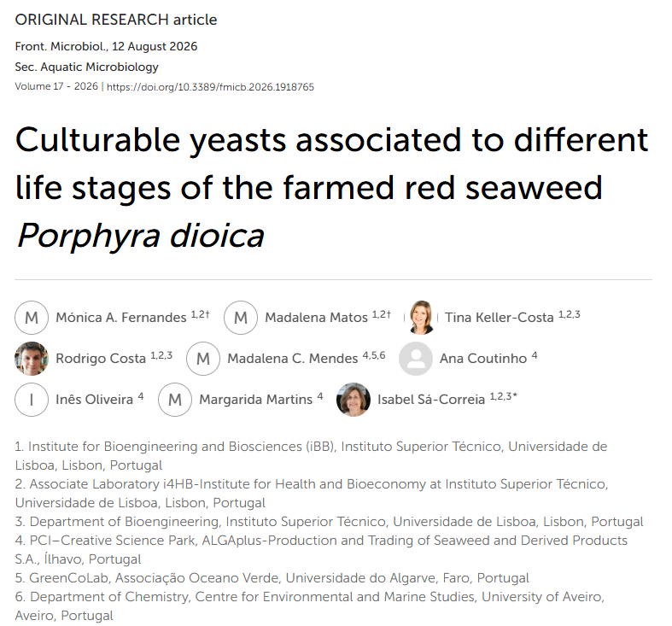Screen dimensions: 672x626
Task: Click Sec. Aquatic Microbiology section text
Action: [86, 67]
